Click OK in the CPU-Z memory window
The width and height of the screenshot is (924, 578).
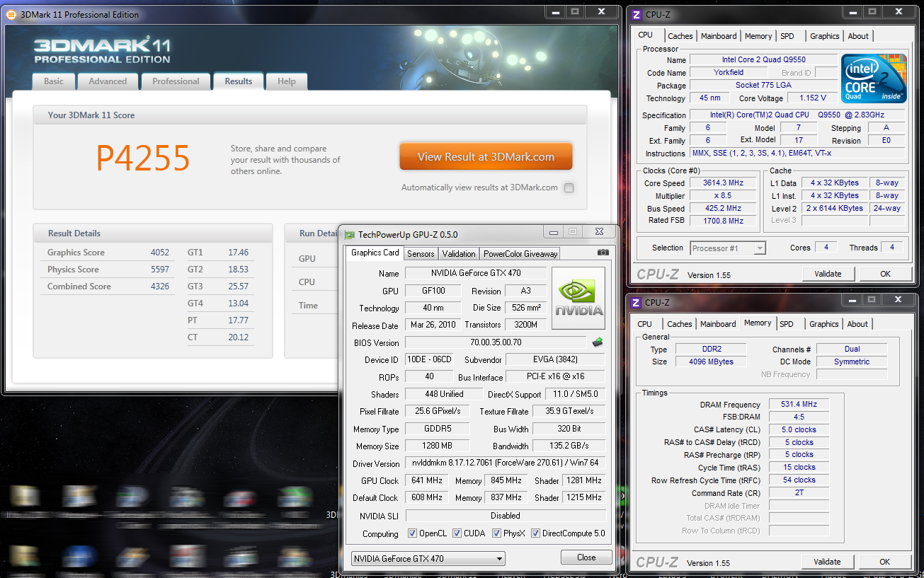pos(884,562)
